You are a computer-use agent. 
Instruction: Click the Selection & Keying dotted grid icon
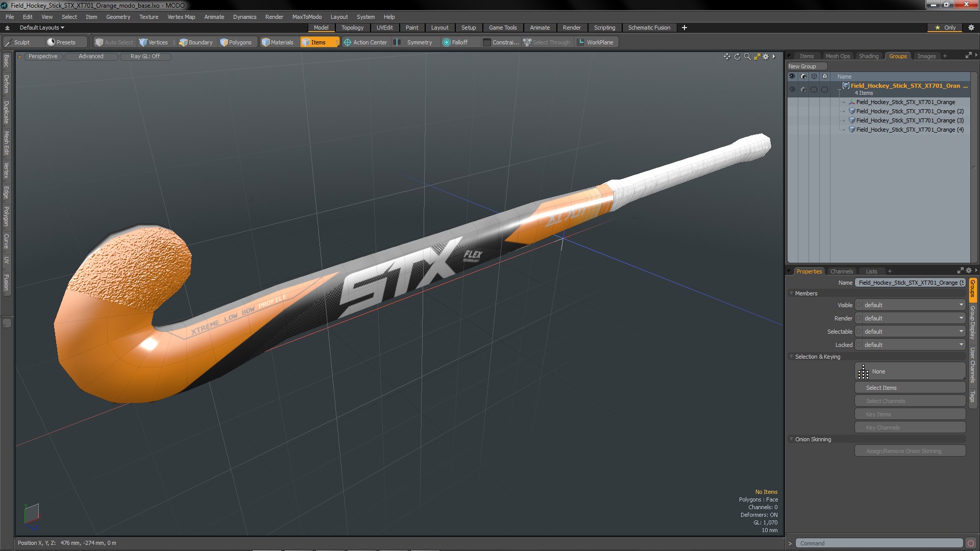point(863,372)
